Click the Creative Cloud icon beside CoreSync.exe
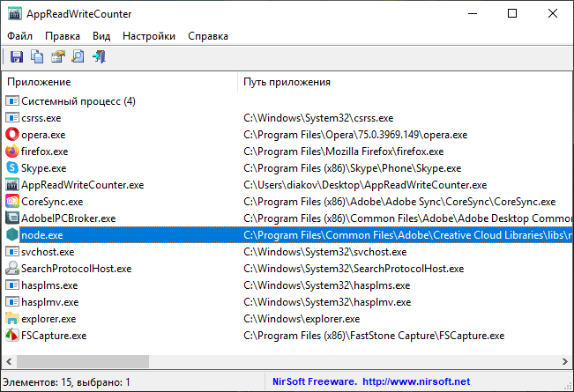The image size is (574, 392). tap(12, 202)
